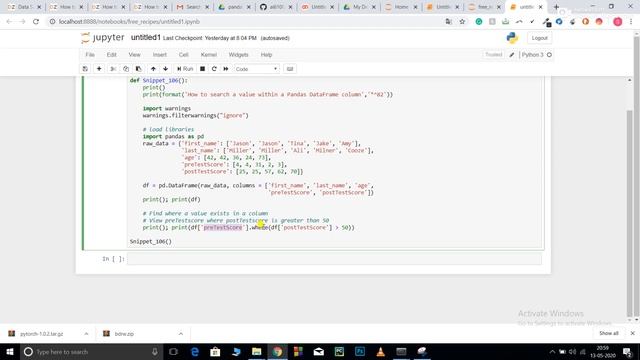Image resolution: width=640 pixels, height=360 pixels.
Task: Open Task View on the taskbar
Action: pyautogui.click(x=173, y=351)
